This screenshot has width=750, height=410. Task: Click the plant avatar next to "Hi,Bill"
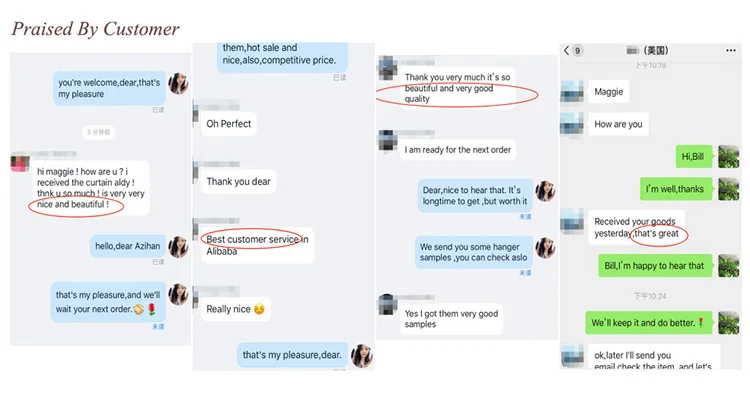pos(728,156)
